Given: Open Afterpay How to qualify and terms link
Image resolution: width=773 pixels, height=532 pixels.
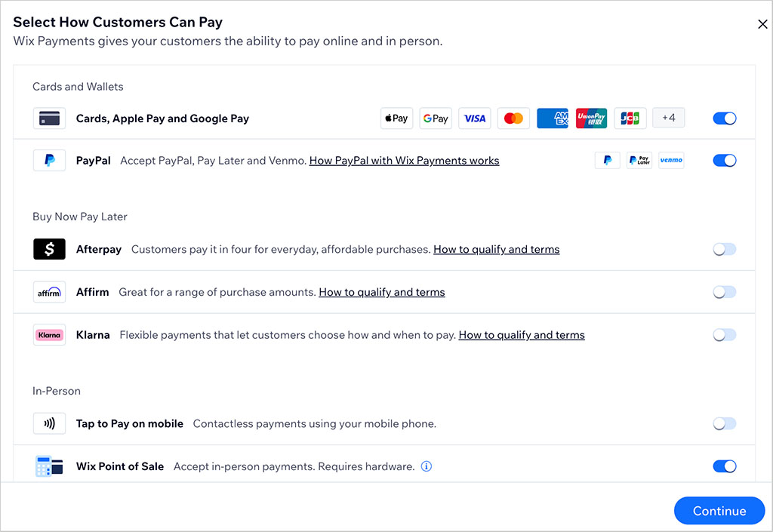Looking at the screenshot, I should 497,249.
